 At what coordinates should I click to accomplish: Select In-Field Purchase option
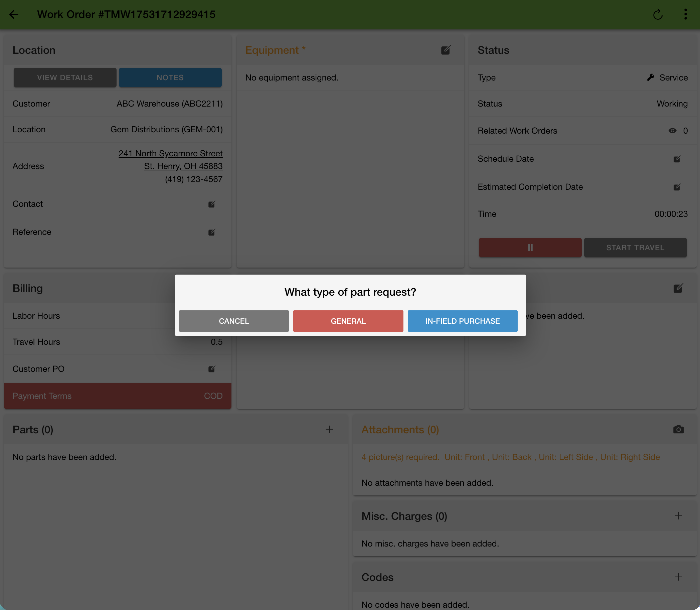tap(462, 321)
